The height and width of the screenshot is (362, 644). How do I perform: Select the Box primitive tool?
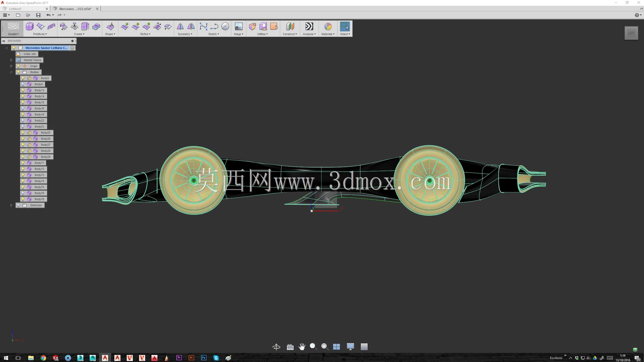coord(30,26)
